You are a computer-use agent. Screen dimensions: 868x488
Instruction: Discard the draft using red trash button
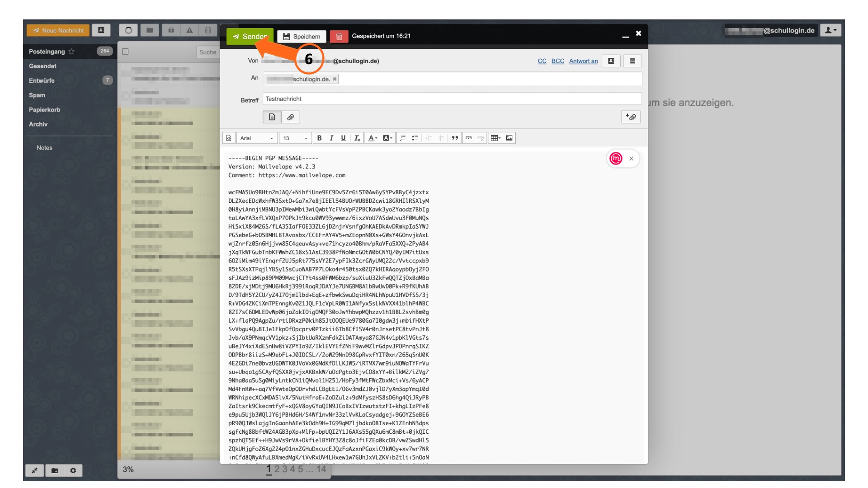(x=339, y=37)
